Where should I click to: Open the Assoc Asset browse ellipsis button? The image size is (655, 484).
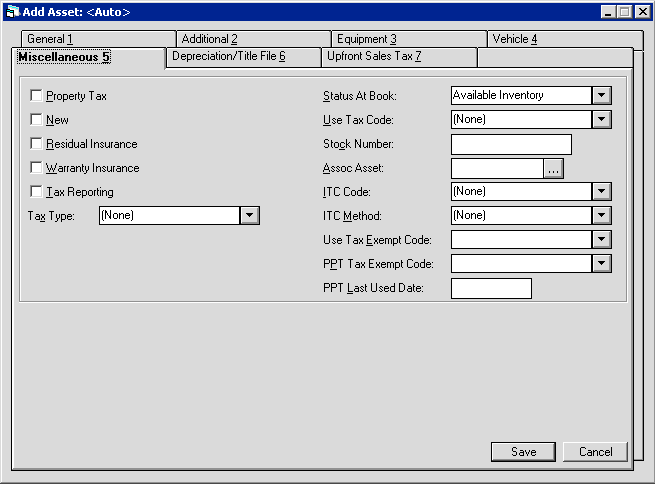(x=553, y=168)
